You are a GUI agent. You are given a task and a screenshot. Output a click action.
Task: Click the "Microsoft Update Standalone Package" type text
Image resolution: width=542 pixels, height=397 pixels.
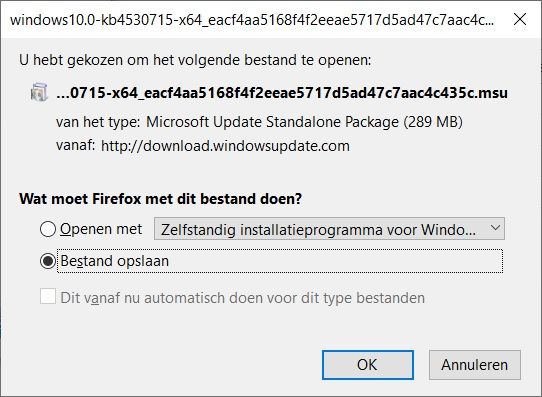tap(304, 122)
